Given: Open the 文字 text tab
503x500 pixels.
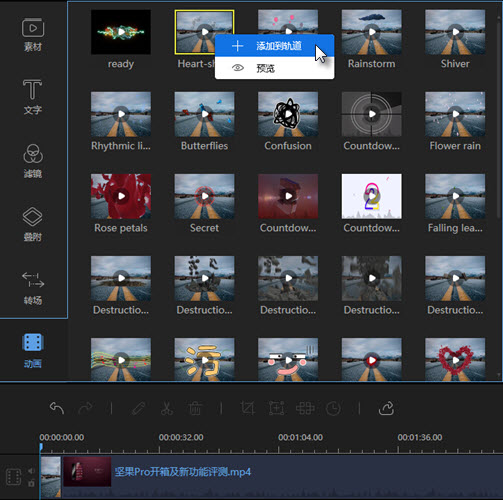Looking at the screenshot, I should [x=33, y=97].
